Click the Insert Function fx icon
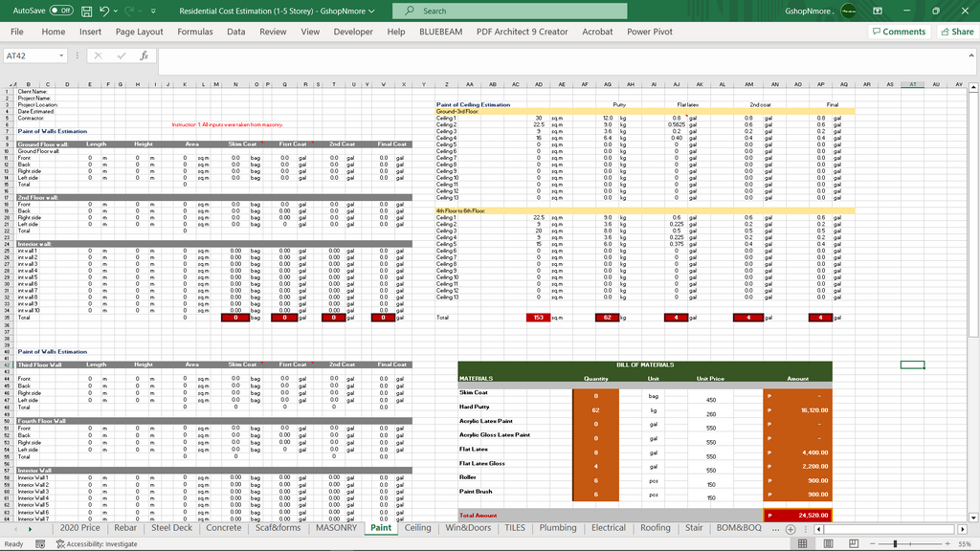Viewport: 980px width, 551px height. coord(144,55)
